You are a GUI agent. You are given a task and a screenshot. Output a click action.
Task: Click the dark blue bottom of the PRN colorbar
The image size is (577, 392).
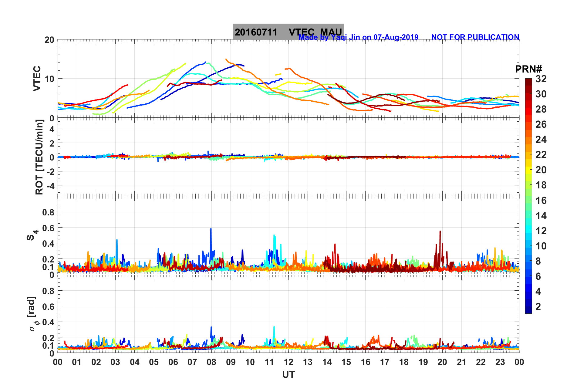click(x=528, y=310)
